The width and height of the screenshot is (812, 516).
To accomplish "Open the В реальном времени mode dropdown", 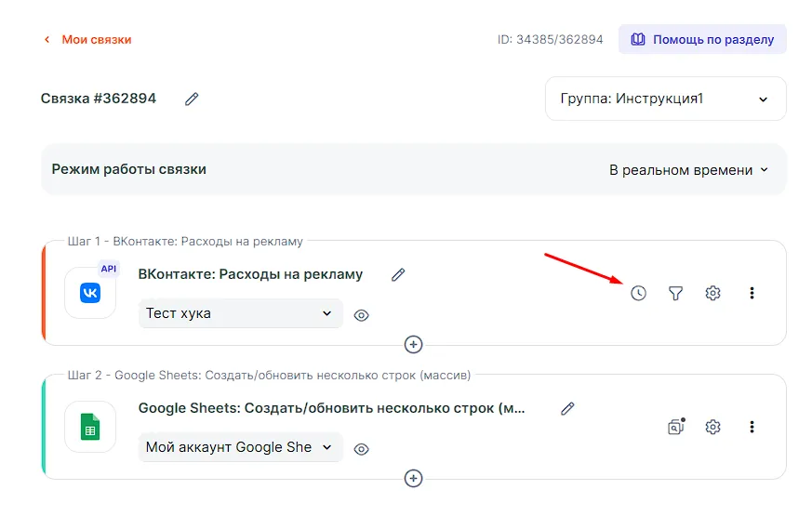I will pos(688,170).
